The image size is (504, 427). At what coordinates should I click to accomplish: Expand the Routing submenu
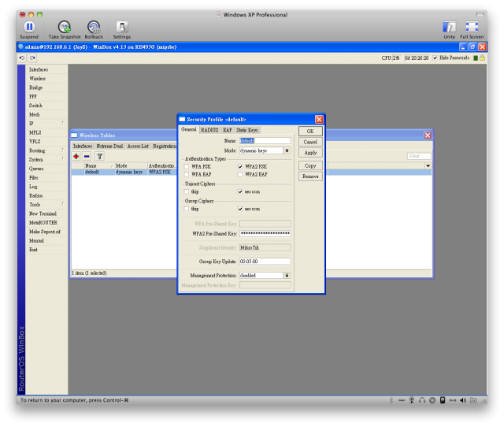coord(63,150)
